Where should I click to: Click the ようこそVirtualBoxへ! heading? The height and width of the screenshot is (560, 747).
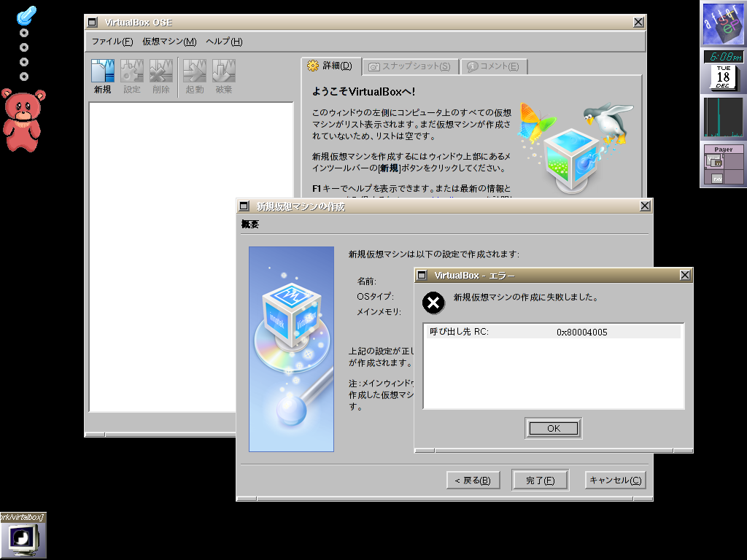click(x=363, y=92)
